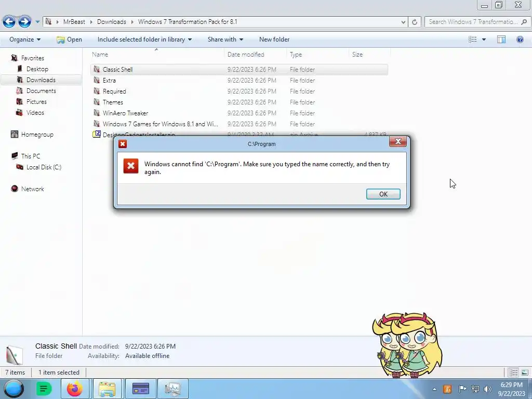
Task: Open Local Disk (C:) in navigation pane
Action: pos(44,167)
